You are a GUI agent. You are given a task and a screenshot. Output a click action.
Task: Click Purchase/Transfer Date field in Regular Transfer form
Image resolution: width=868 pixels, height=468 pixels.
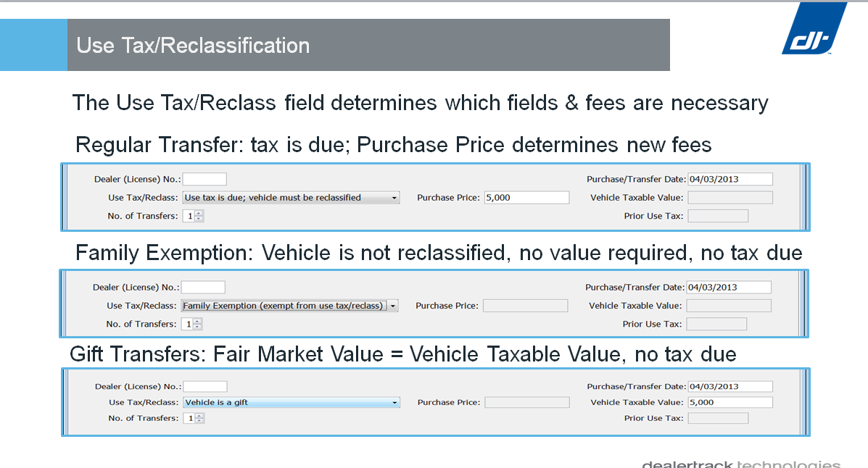(x=729, y=179)
